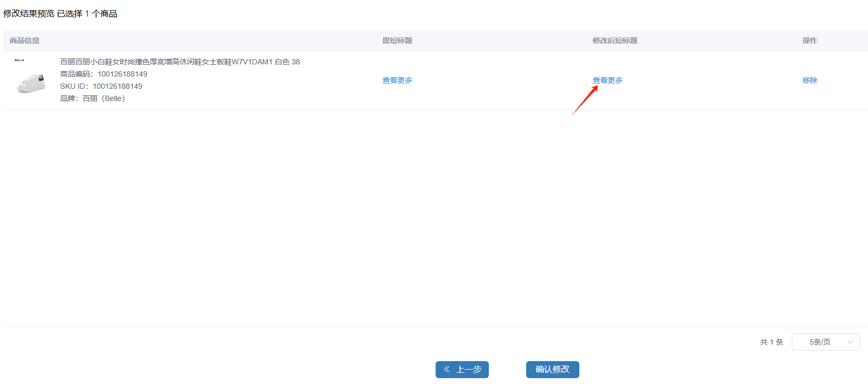
Task: Click the double-chevron icon on 上一步 button
Action: (447, 369)
